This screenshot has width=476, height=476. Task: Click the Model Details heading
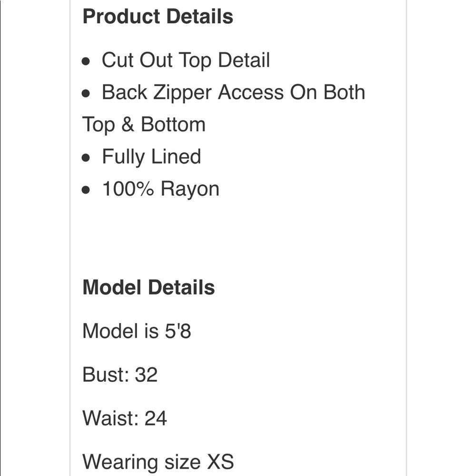[149, 288]
